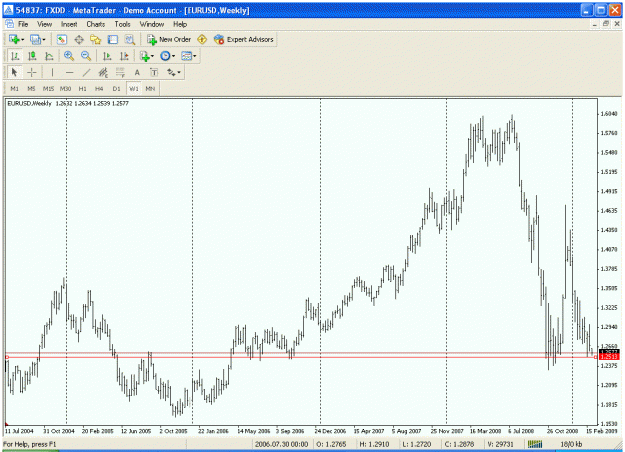Click the MetaTrader document icon left of File

pyautogui.click(x=9, y=24)
